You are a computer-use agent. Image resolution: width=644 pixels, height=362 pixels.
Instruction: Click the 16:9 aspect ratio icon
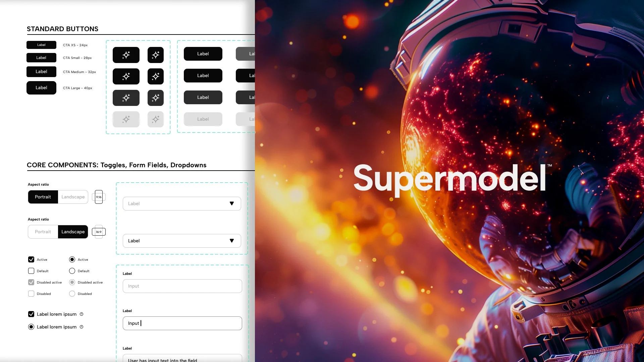[99, 232]
